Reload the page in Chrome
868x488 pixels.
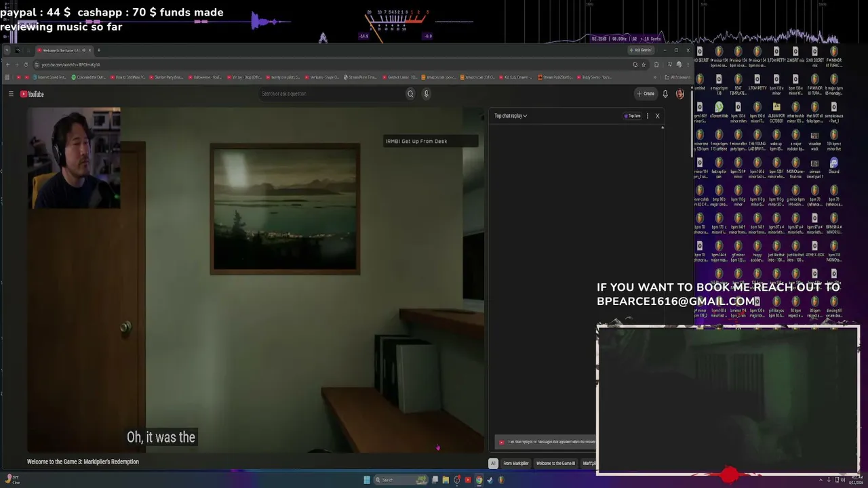click(x=26, y=64)
